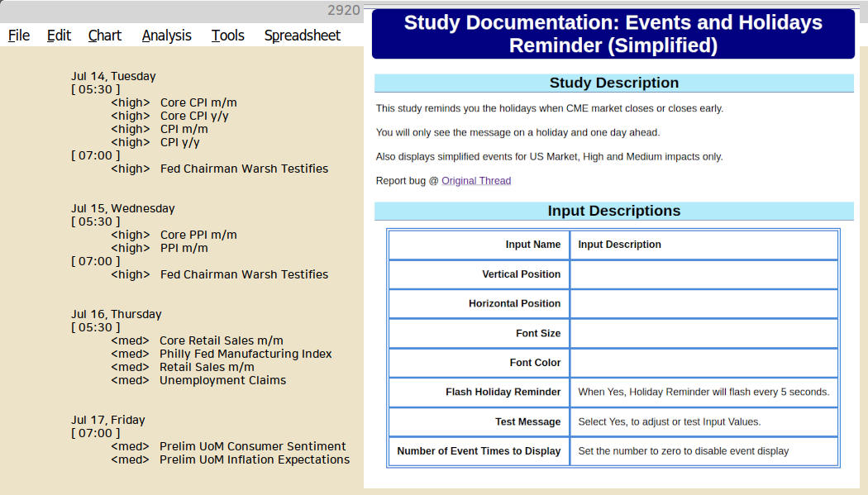Click the PPI m/m event without Core
868x495 pixels.
click(x=184, y=249)
